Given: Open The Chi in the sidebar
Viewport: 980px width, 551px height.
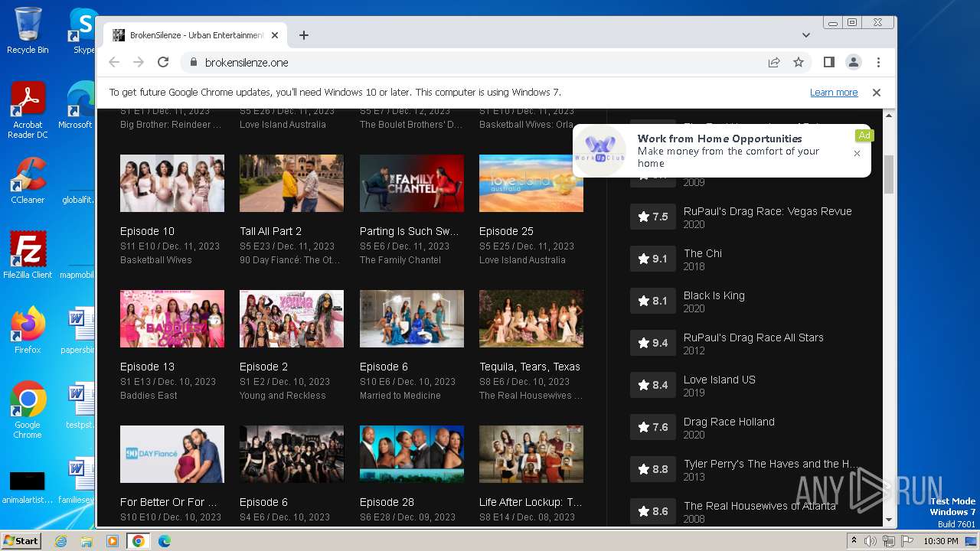Looking at the screenshot, I should click(703, 253).
